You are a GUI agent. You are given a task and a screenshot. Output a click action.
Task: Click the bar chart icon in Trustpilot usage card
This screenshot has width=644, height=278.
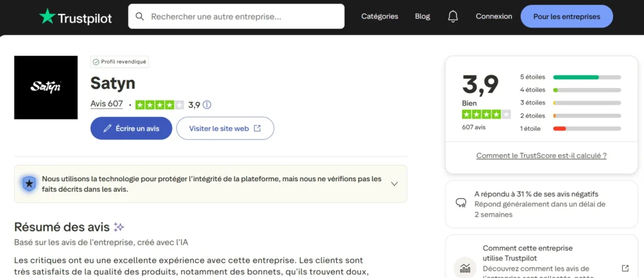tap(465, 268)
